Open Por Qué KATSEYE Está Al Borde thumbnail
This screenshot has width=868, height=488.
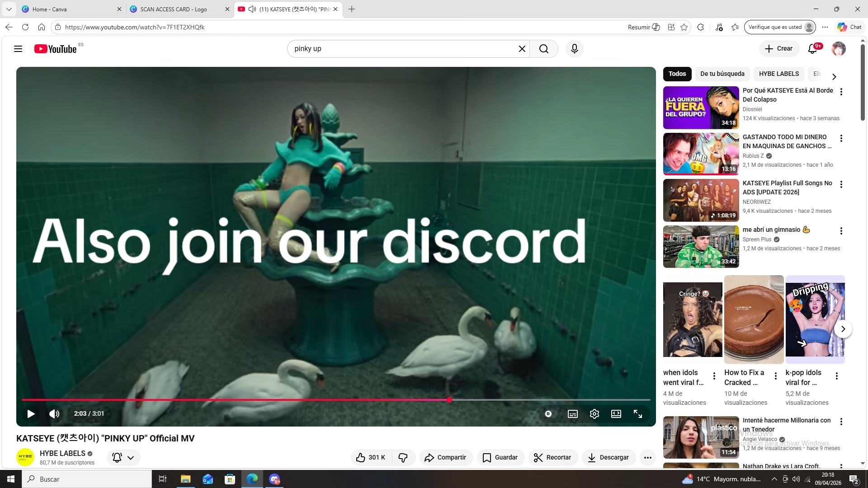point(701,108)
